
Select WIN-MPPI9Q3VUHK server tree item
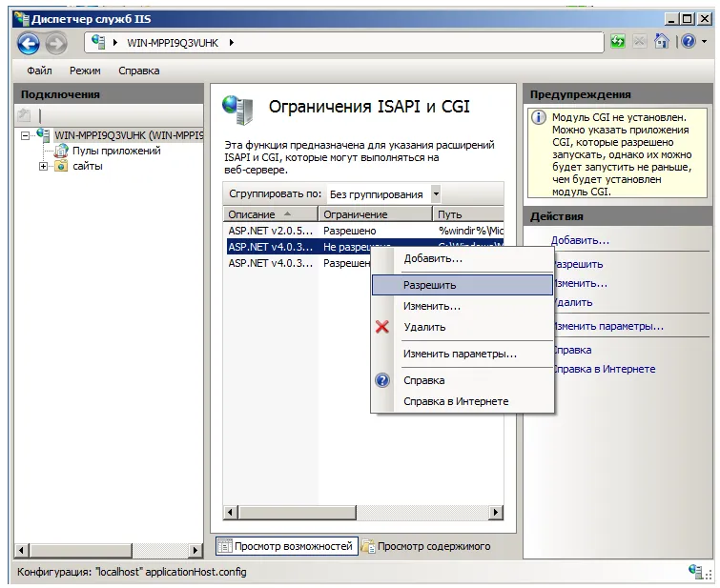click(x=129, y=135)
